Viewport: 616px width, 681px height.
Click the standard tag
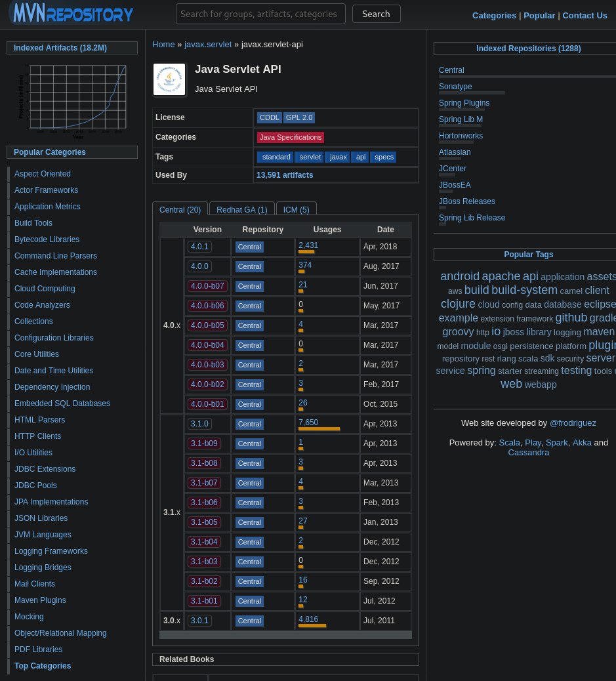click(x=276, y=157)
